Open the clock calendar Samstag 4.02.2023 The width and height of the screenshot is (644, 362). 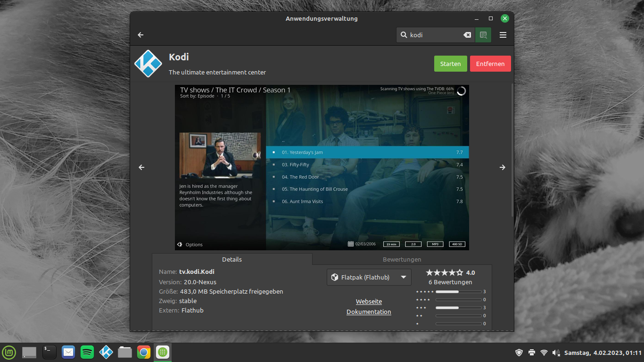pos(603,353)
